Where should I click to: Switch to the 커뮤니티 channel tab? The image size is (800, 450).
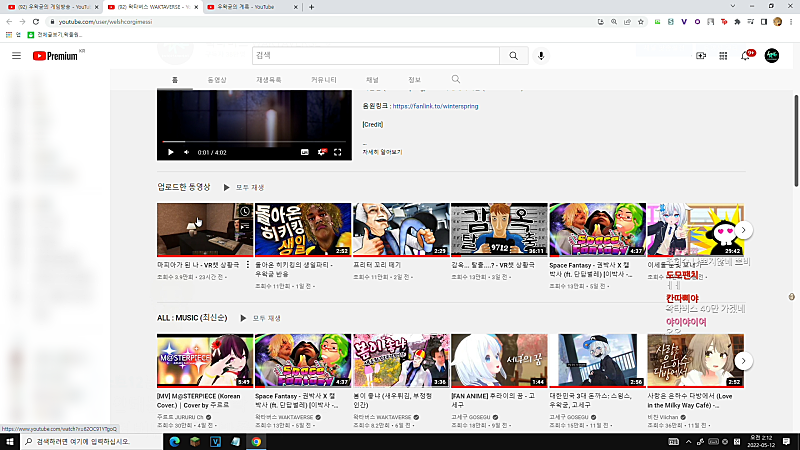tap(324, 80)
